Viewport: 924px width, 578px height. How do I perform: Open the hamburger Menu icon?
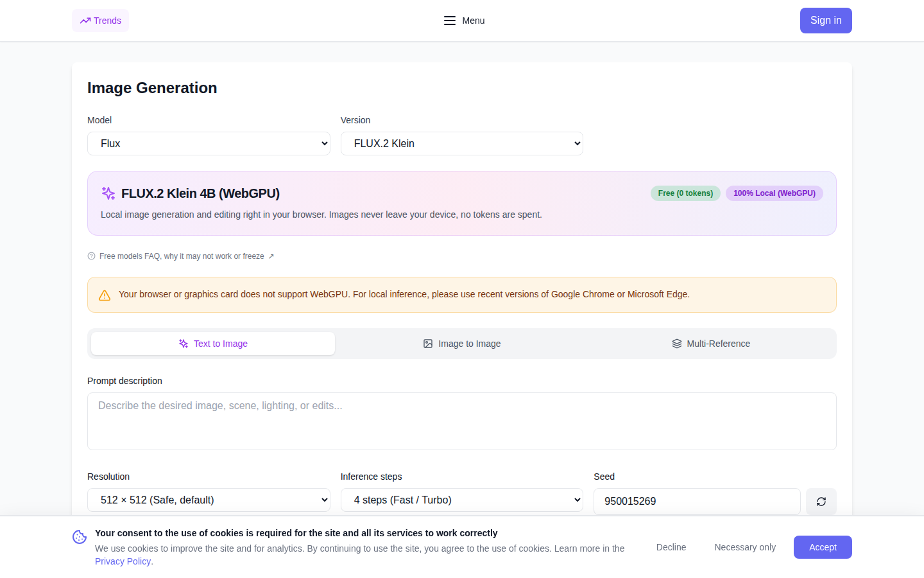450,21
